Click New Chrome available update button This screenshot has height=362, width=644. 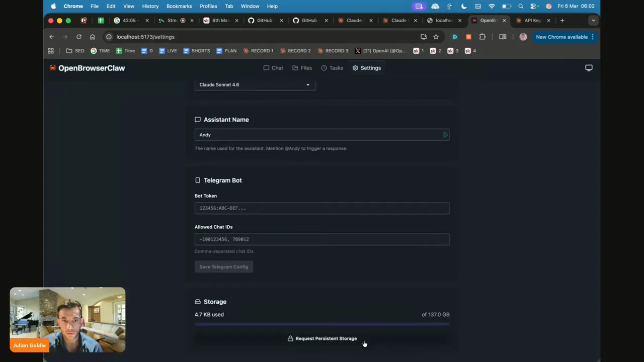(x=565, y=37)
